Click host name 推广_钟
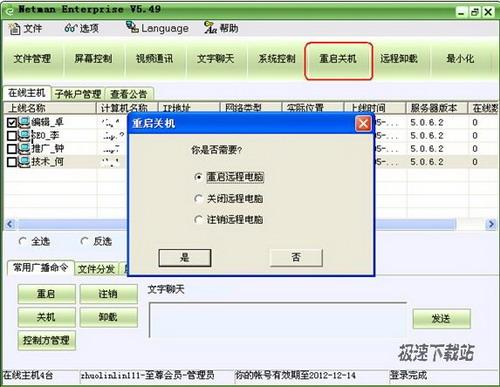Screen dimensions: 500x387 (x=47, y=148)
